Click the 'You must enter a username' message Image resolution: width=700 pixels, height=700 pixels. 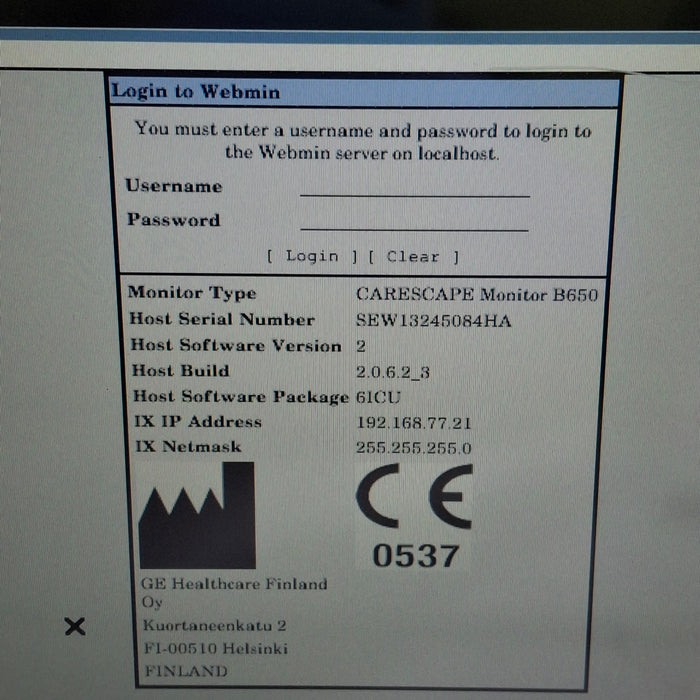point(362,142)
